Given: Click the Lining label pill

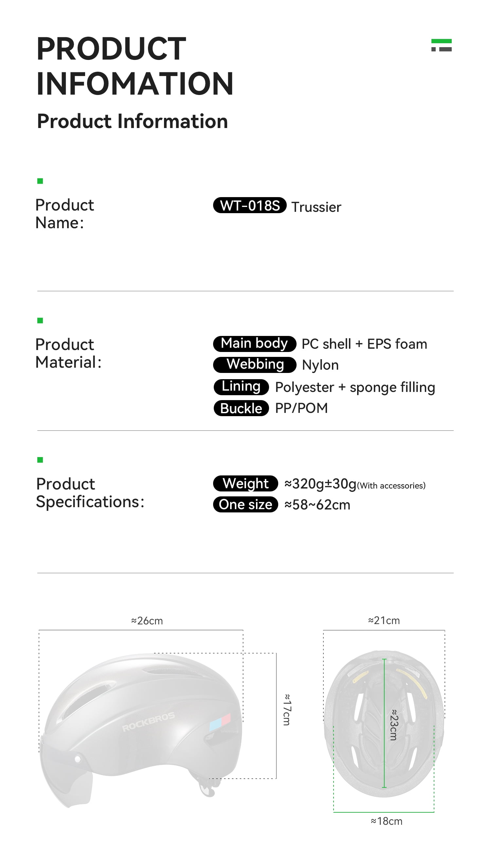Looking at the screenshot, I should tap(241, 386).
